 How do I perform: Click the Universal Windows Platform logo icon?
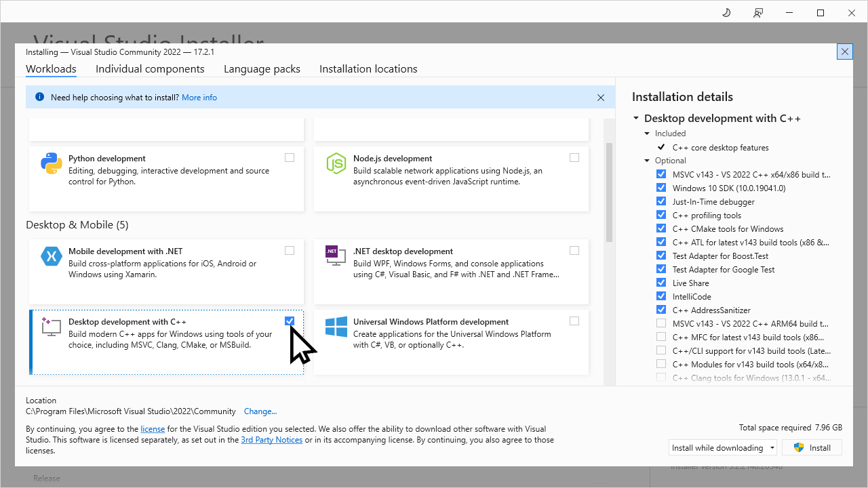(336, 327)
